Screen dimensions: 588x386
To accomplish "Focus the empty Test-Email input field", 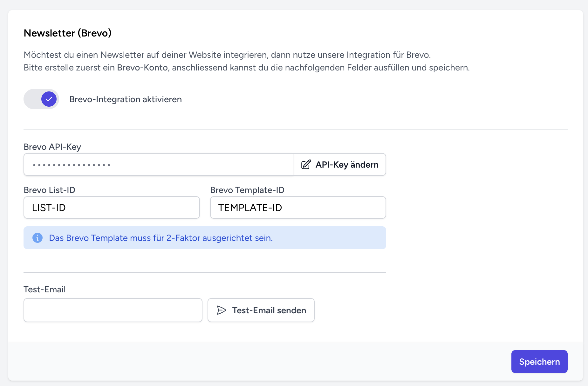I will (113, 310).
